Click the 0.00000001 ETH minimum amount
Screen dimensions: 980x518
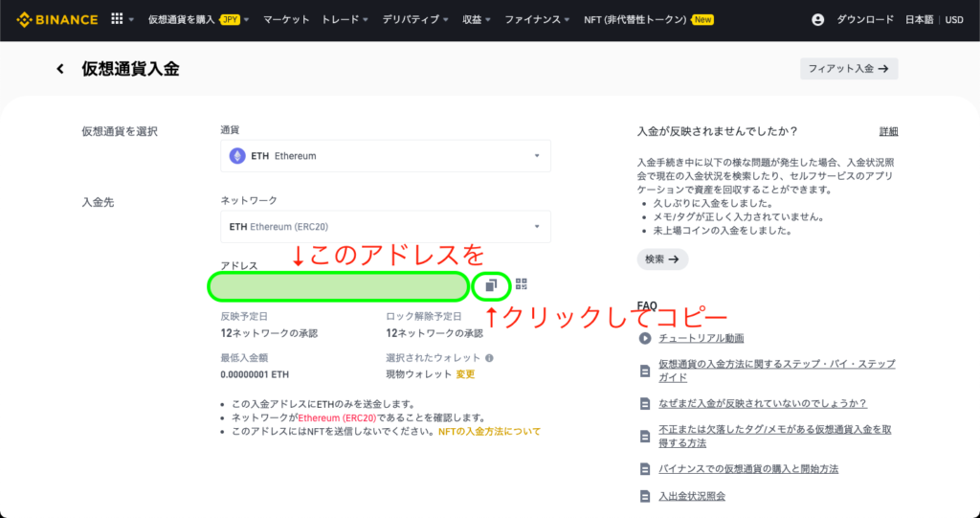click(x=255, y=374)
